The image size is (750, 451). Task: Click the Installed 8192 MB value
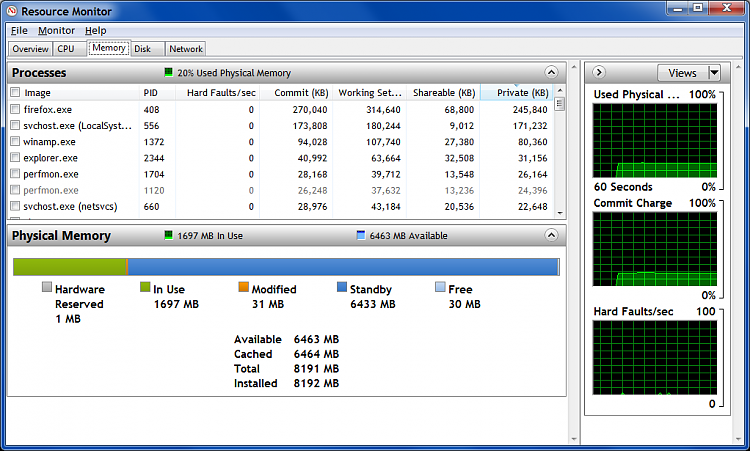click(x=316, y=383)
